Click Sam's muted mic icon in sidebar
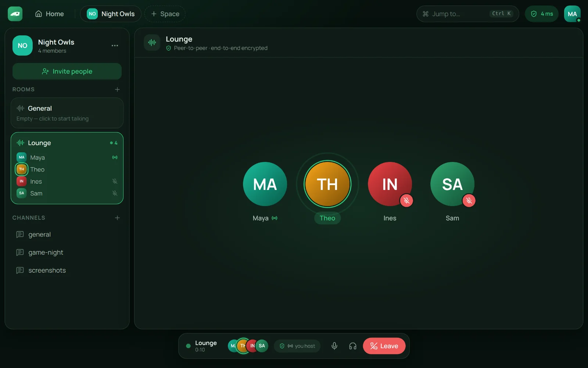588x368 pixels. click(x=115, y=193)
